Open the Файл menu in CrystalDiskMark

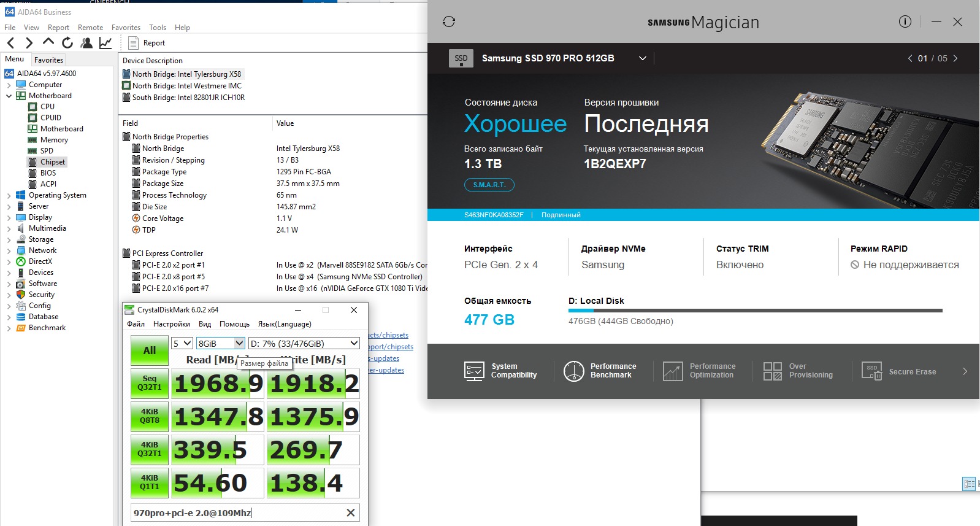tap(136, 324)
